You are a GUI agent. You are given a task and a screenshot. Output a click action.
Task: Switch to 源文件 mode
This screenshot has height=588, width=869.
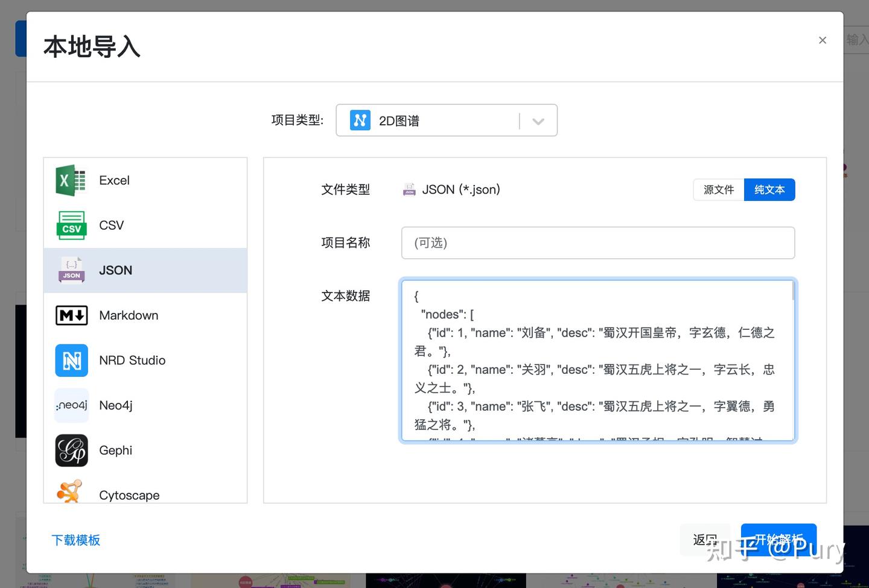[x=719, y=189]
